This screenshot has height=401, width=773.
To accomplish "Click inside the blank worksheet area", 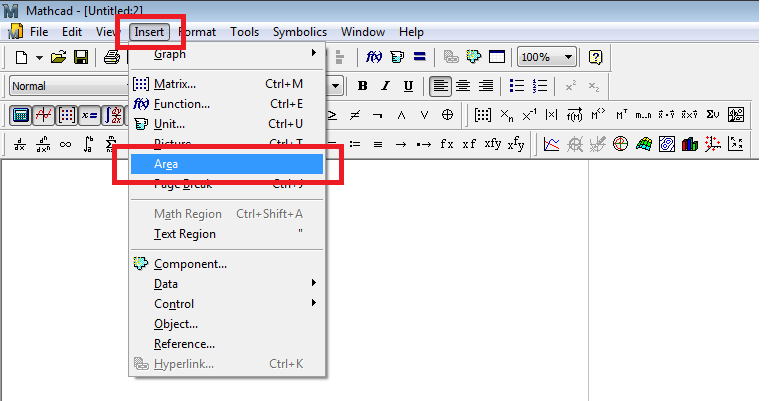I will pyautogui.click(x=456, y=281).
